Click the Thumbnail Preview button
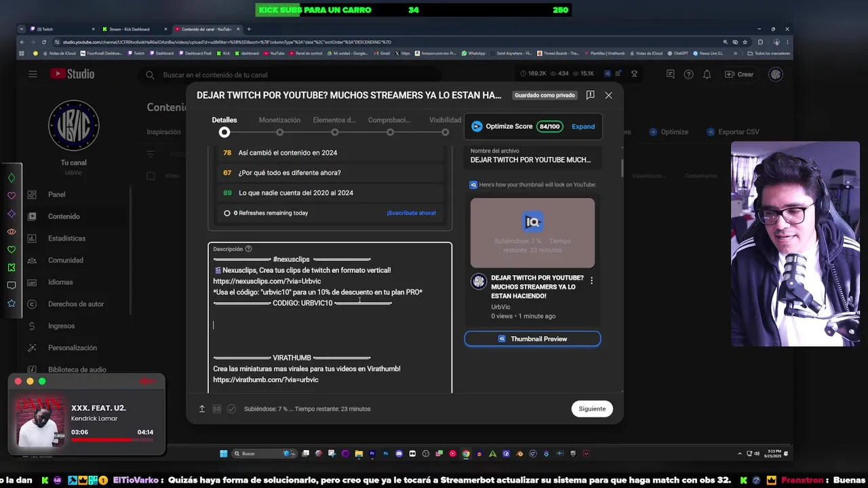The height and width of the screenshot is (488, 868). click(x=532, y=339)
